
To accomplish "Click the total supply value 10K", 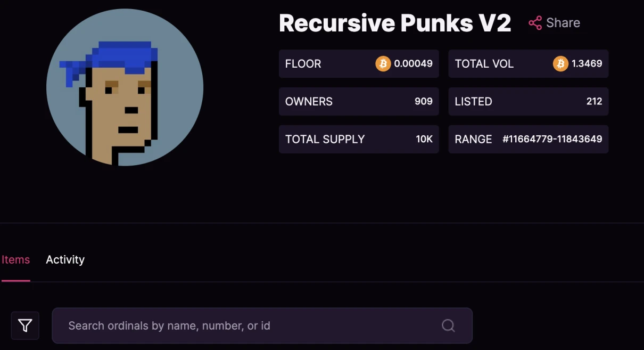I will click(x=424, y=140).
